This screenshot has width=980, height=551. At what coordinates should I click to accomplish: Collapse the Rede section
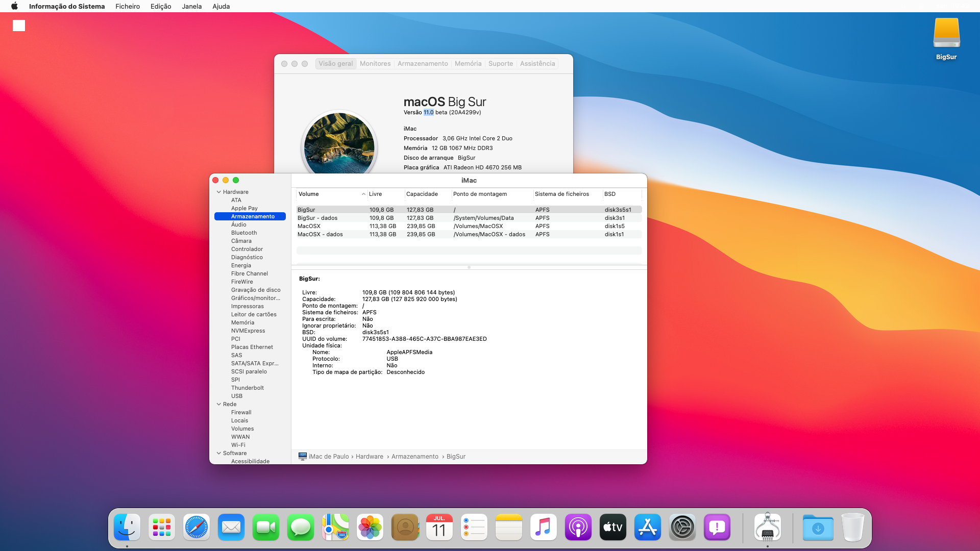click(x=219, y=404)
